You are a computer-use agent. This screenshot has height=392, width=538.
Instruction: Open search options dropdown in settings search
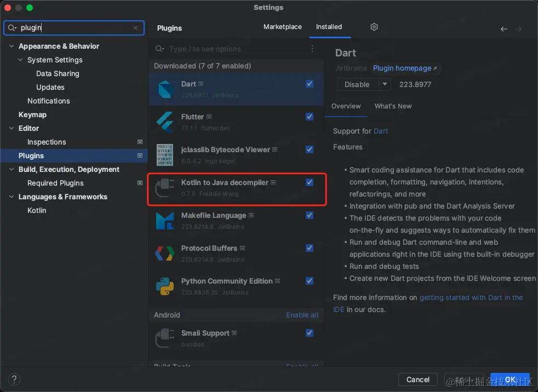pyautogui.click(x=15, y=28)
